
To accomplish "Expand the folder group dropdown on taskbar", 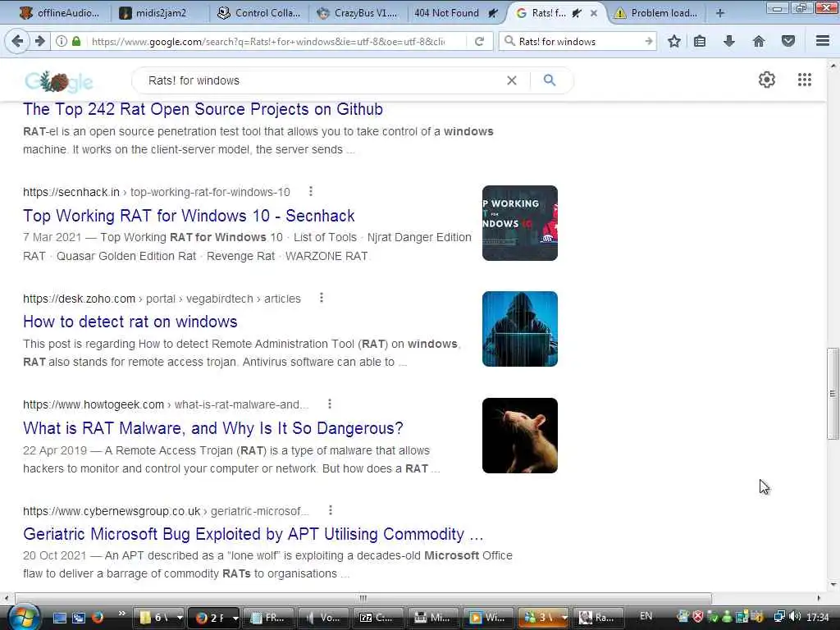I will (x=180, y=618).
